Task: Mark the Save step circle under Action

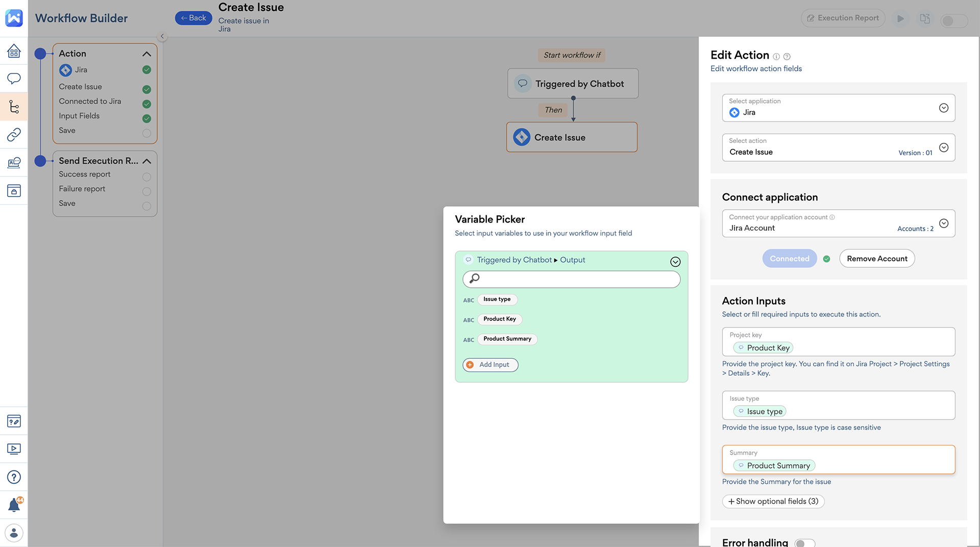Action: 146,133
